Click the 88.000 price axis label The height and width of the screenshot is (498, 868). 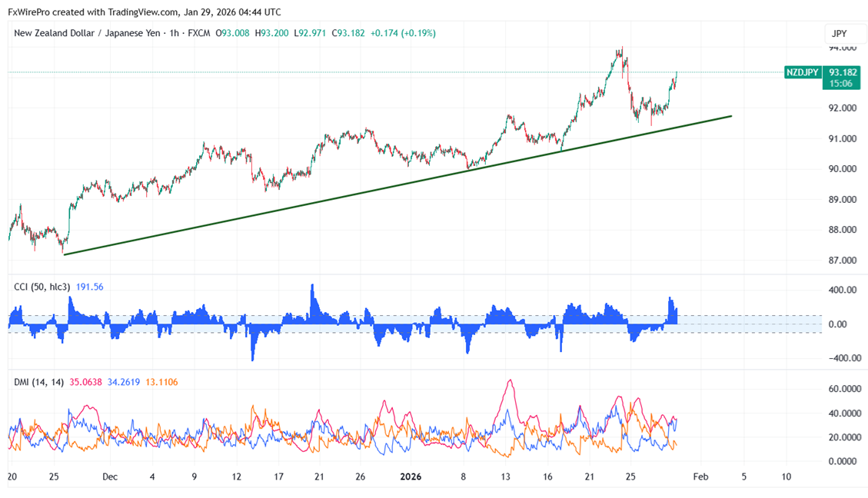click(x=842, y=230)
